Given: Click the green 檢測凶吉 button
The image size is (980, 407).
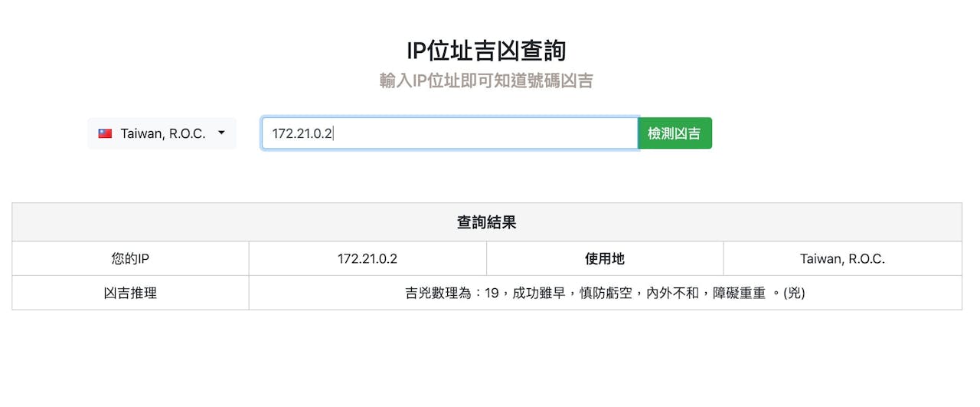Looking at the screenshot, I should (x=675, y=133).
